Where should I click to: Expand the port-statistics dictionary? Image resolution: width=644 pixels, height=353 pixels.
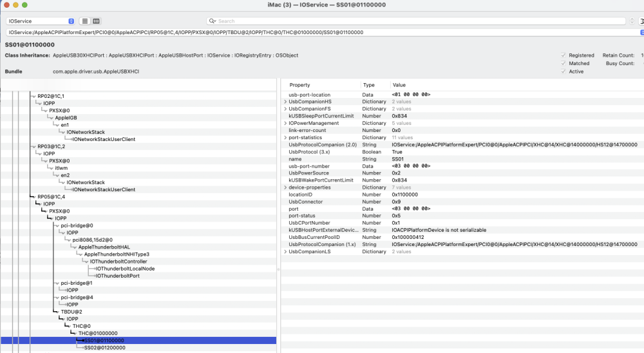pos(285,138)
